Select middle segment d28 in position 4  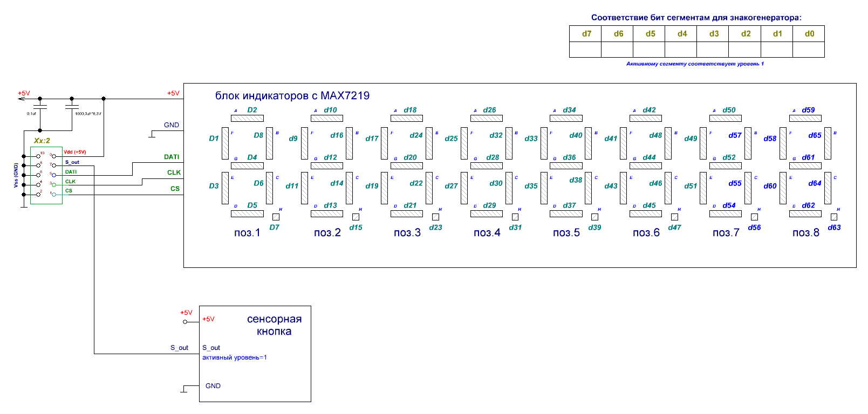pos(486,165)
